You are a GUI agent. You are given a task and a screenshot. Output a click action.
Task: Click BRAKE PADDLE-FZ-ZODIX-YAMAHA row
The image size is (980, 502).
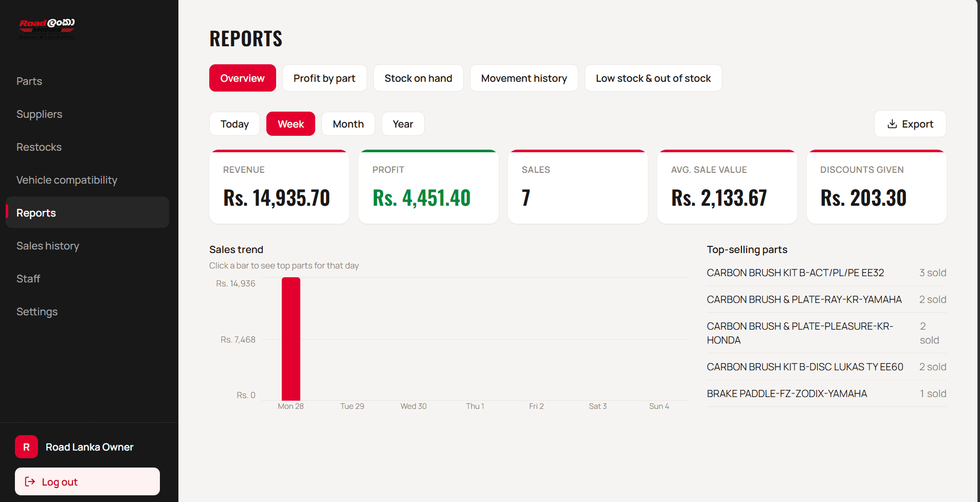click(827, 393)
